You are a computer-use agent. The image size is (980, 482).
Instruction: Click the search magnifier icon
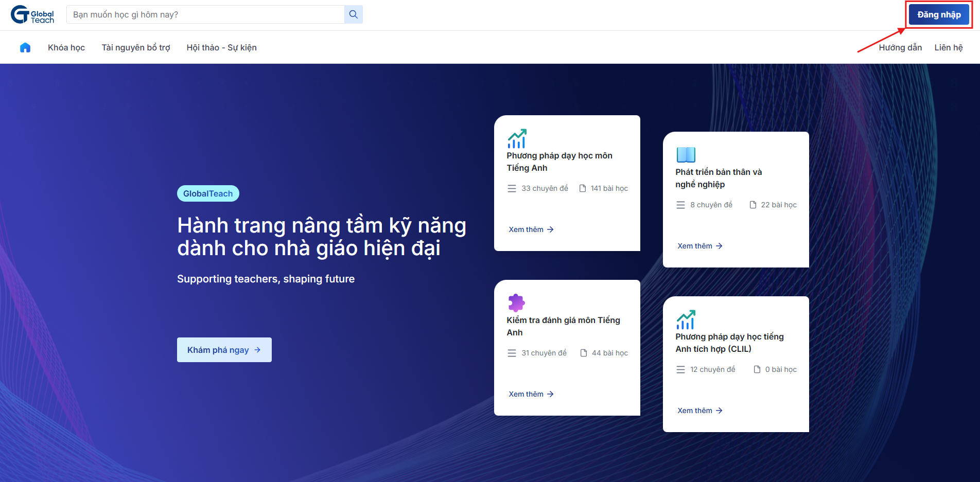[x=353, y=14]
